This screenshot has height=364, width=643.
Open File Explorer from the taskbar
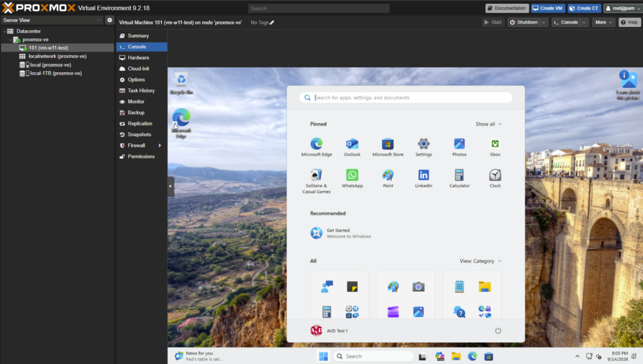tap(456, 356)
